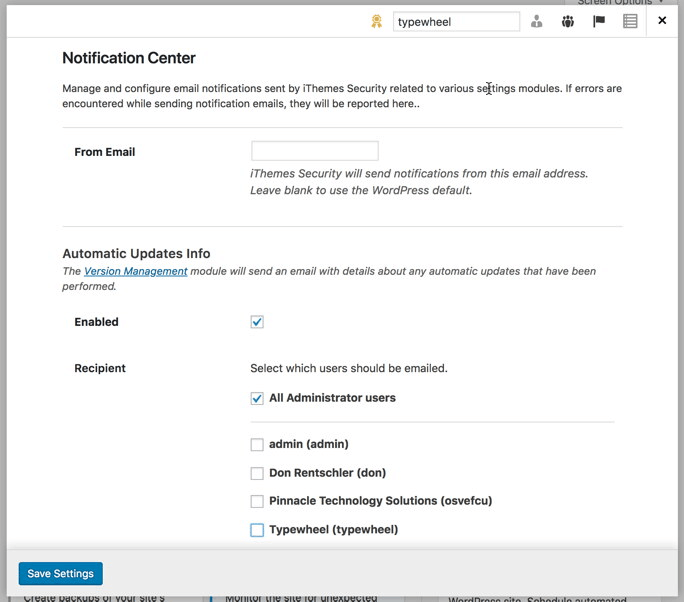This screenshot has height=602, width=684.
Task: Switch to the list view icon
Action: (x=630, y=21)
